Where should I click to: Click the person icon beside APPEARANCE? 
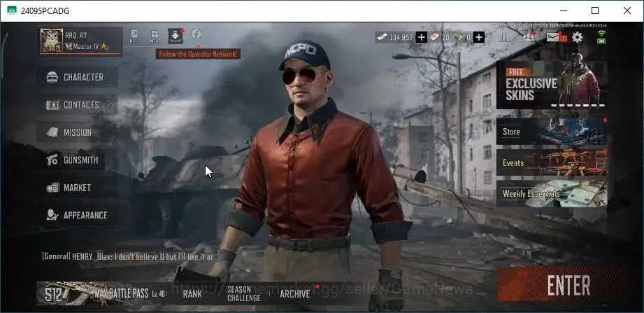point(52,215)
